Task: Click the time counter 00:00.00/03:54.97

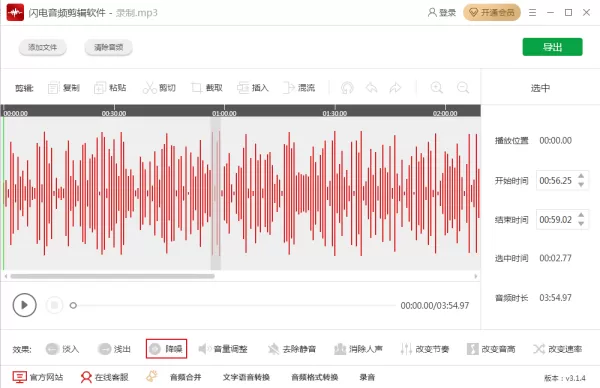Action: (x=435, y=306)
